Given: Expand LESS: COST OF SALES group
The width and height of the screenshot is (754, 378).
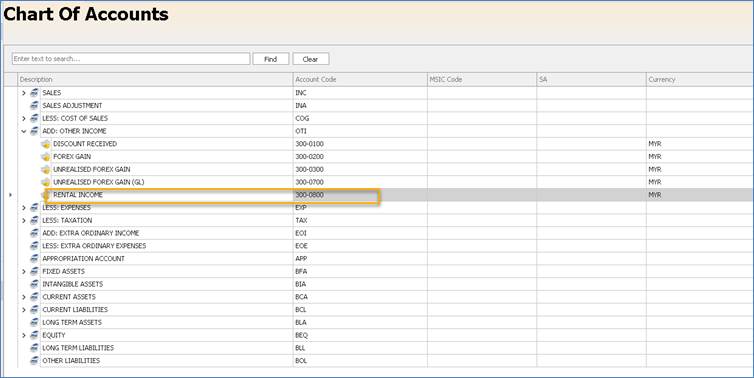Looking at the screenshot, I should tap(24, 118).
